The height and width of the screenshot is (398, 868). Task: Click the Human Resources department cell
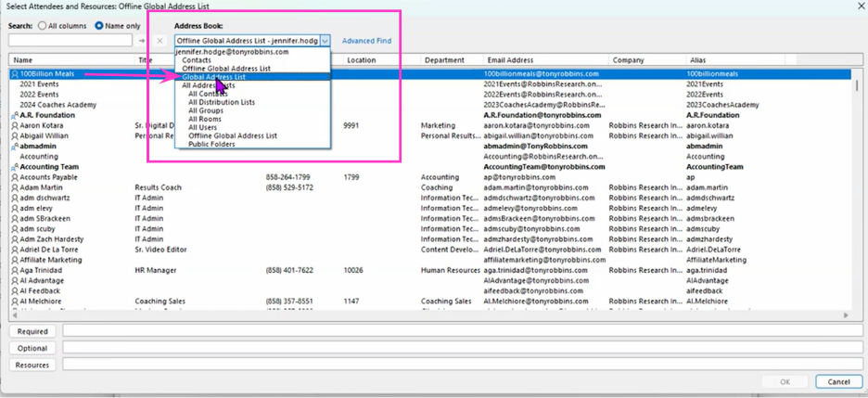(x=451, y=270)
